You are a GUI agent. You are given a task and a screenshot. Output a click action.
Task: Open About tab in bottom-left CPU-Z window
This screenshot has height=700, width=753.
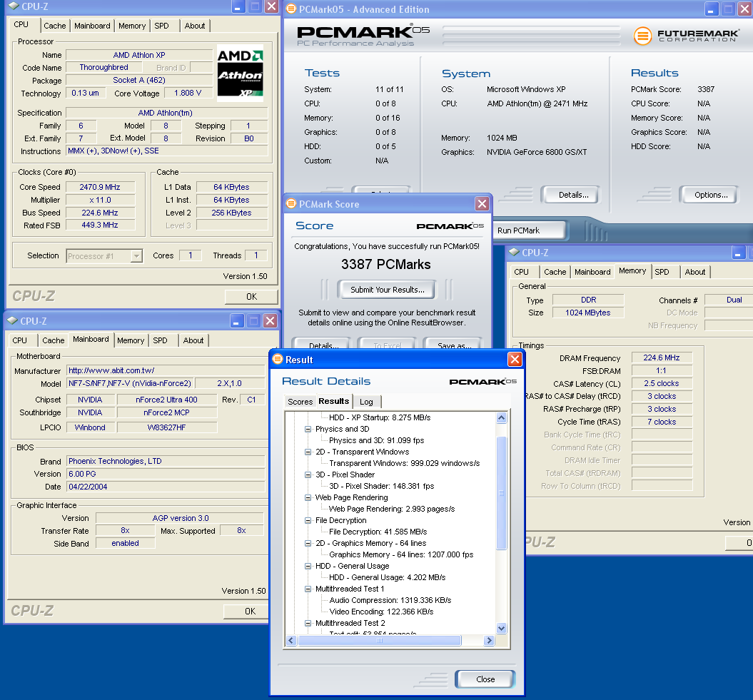pyautogui.click(x=193, y=340)
